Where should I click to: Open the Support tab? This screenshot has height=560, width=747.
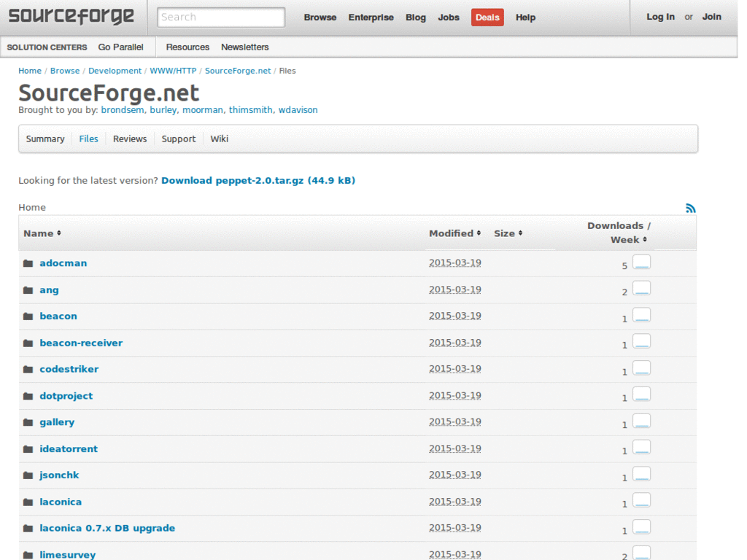coord(179,139)
